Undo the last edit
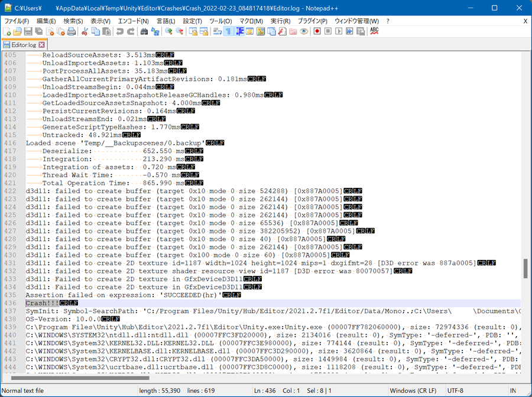532x397 pixels. click(x=119, y=31)
